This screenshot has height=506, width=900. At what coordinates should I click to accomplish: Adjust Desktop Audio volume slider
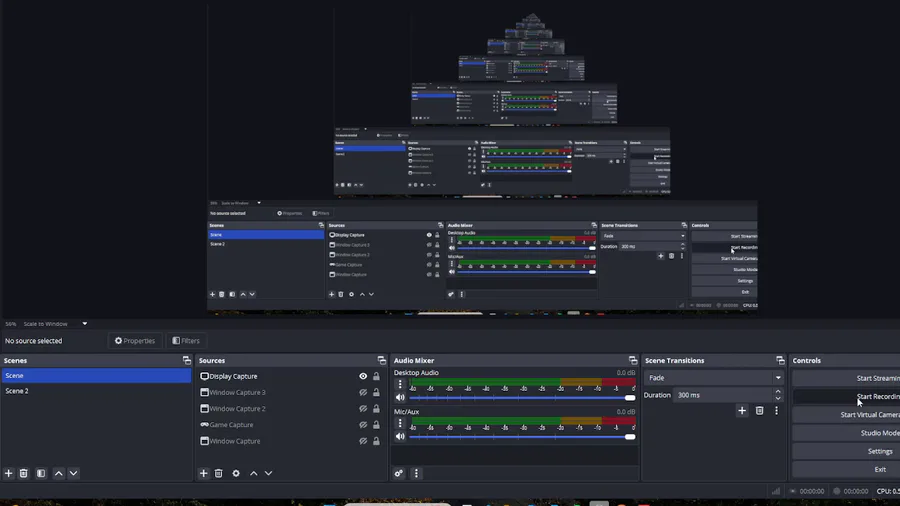click(x=522, y=398)
